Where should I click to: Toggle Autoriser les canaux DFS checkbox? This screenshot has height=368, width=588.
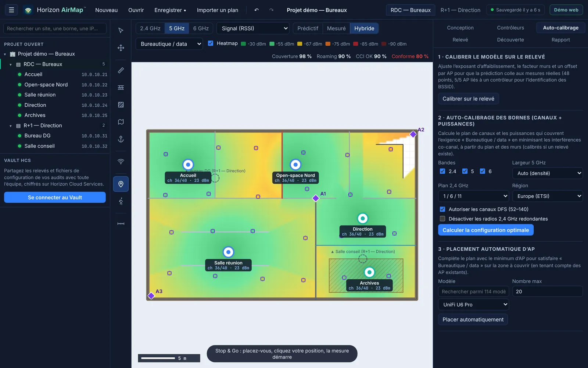442,209
